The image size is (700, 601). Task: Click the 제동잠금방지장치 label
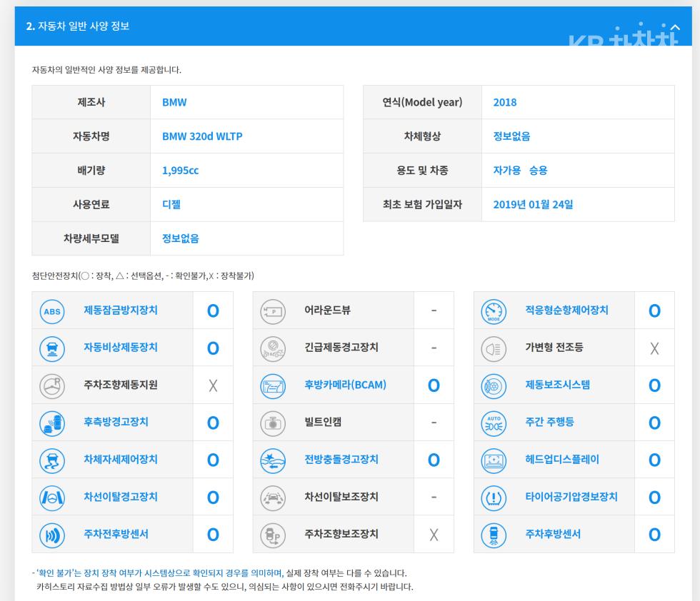[121, 310]
